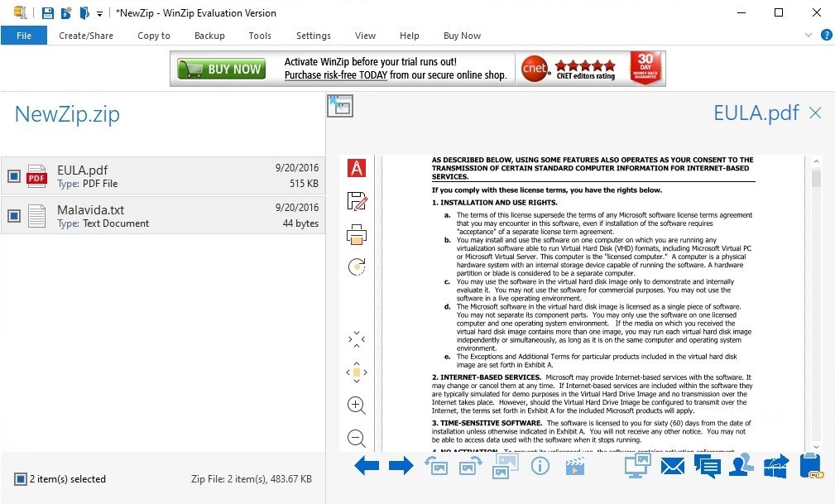Pop out the preview pane into a window
Viewport: 835px width, 504px height.
pos(340,105)
